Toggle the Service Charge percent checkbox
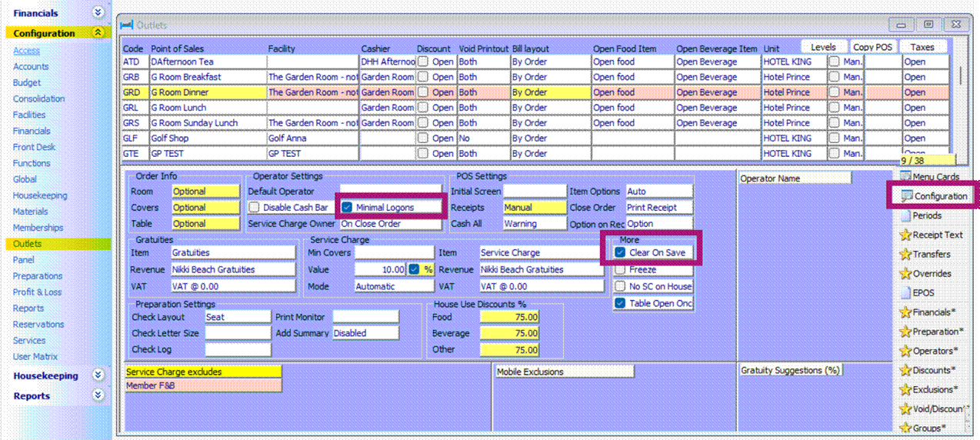Screen dimensions: 980x440 point(414,269)
